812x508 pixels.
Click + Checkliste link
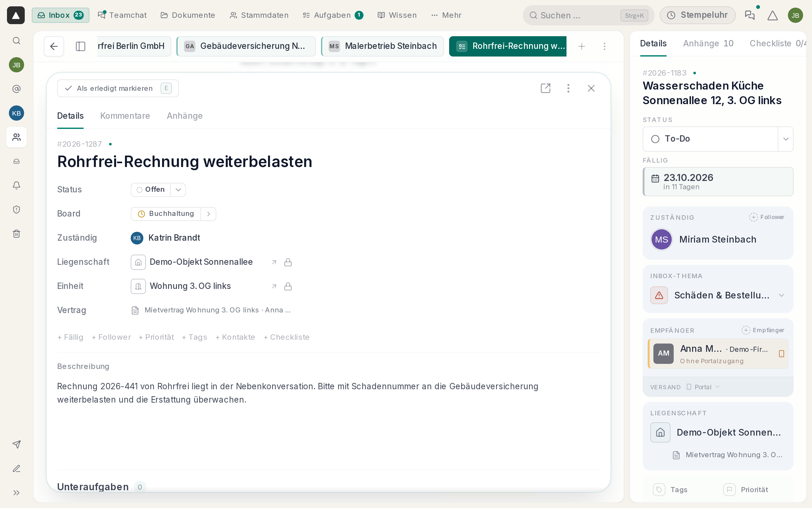coord(286,337)
